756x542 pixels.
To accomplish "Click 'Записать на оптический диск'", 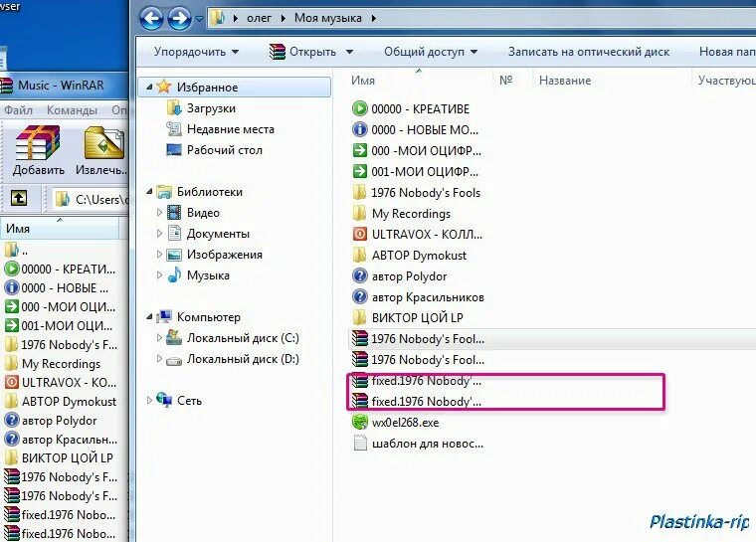I will tap(589, 52).
